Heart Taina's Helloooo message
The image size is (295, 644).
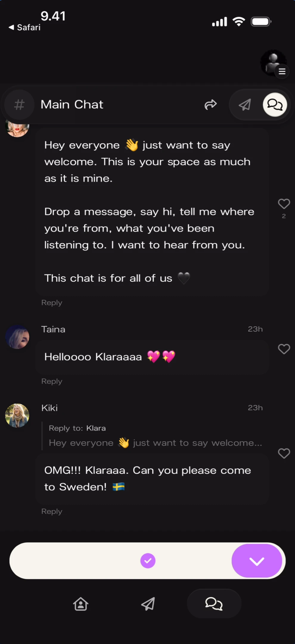tap(284, 349)
